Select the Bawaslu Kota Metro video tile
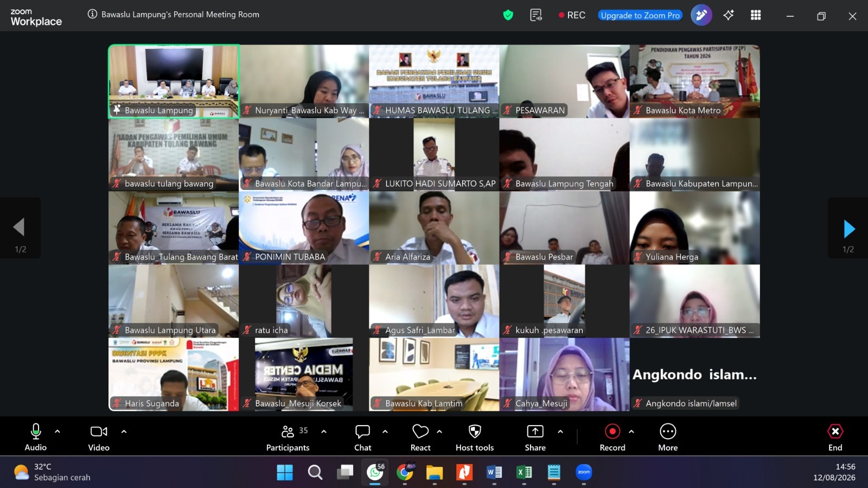Screen dimensions: 868x488 694,81
